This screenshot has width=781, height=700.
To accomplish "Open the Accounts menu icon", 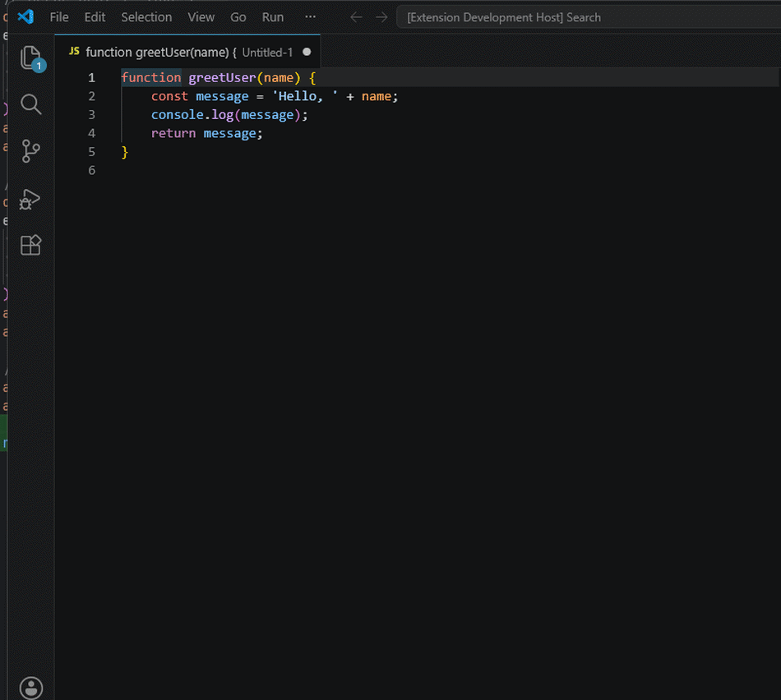I will (x=31, y=688).
